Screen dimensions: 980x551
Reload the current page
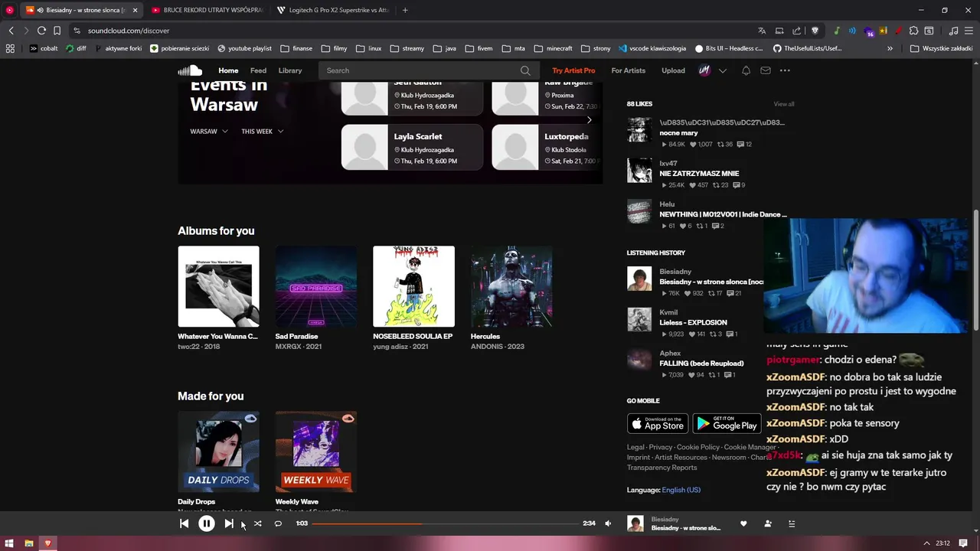coord(41,31)
